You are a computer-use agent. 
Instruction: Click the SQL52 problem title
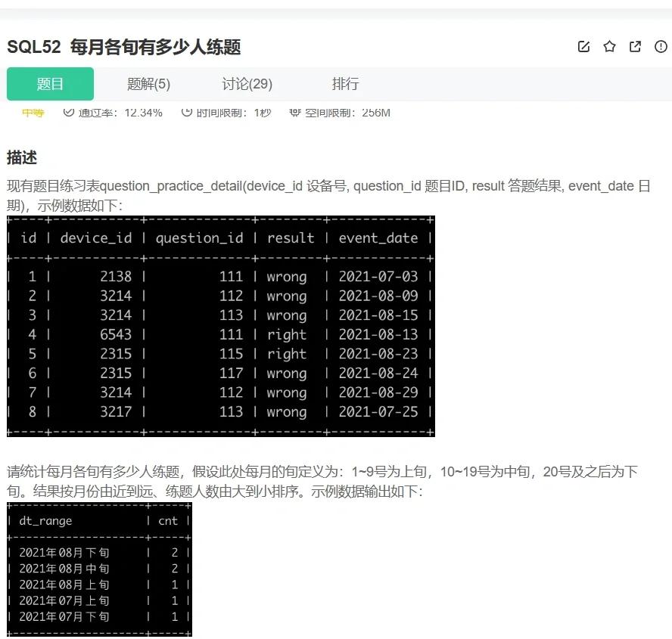pyautogui.click(x=124, y=47)
